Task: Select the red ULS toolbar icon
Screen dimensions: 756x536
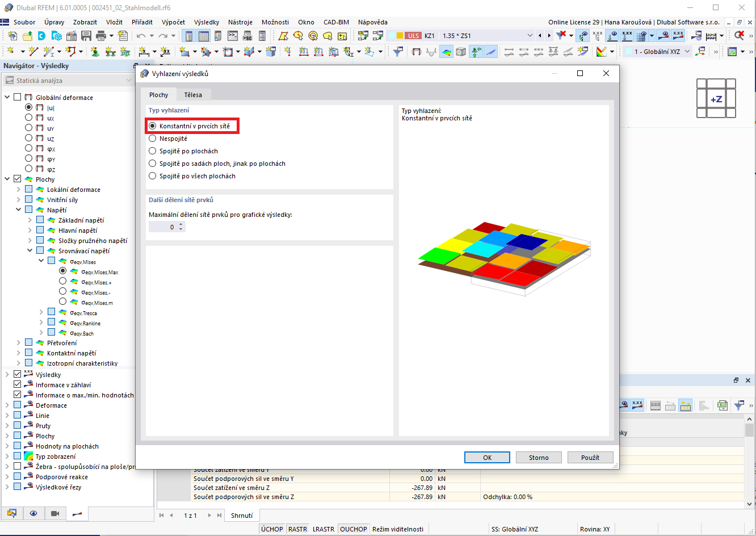Action: (413, 35)
